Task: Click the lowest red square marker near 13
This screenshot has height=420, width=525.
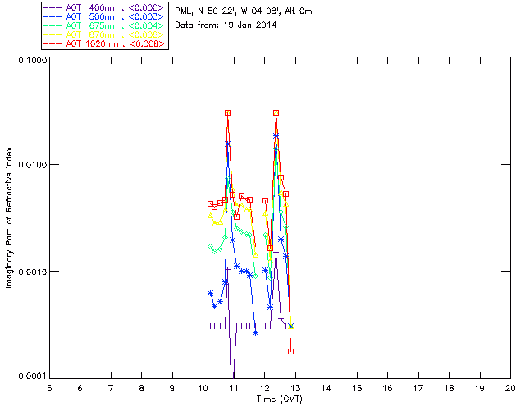Action: (290, 351)
